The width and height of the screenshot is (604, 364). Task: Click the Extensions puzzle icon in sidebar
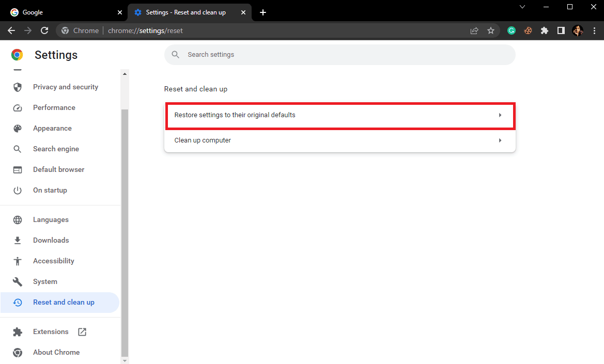click(x=18, y=331)
